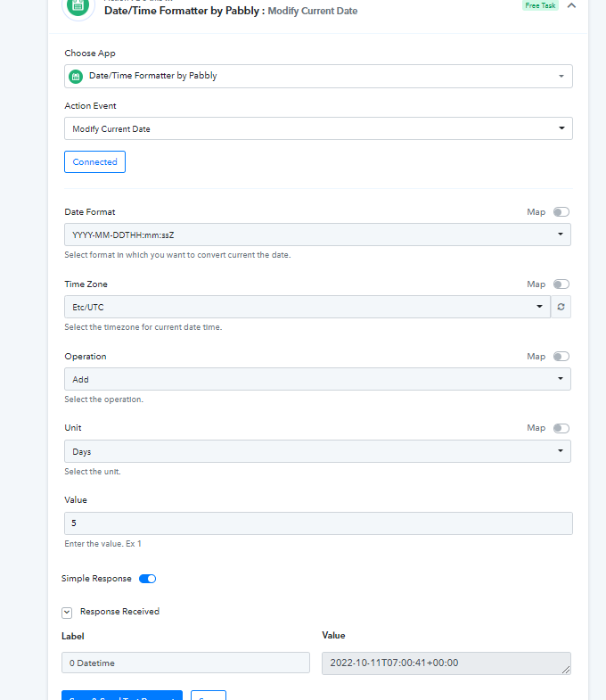Open the Action Event dropdown

[318, 128]
